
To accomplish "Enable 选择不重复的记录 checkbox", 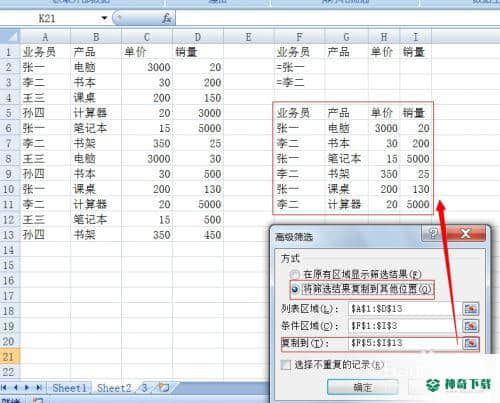I will 286,365.
